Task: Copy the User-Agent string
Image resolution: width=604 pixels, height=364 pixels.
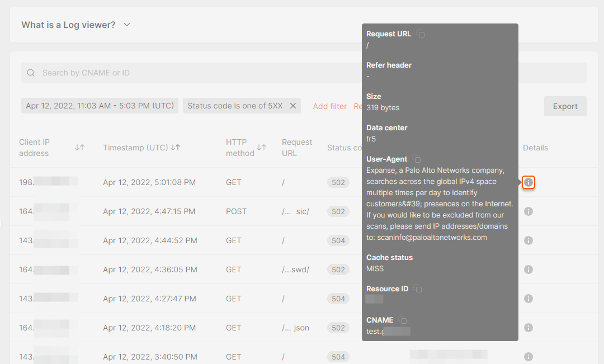Action: click(x=417, y=159)
